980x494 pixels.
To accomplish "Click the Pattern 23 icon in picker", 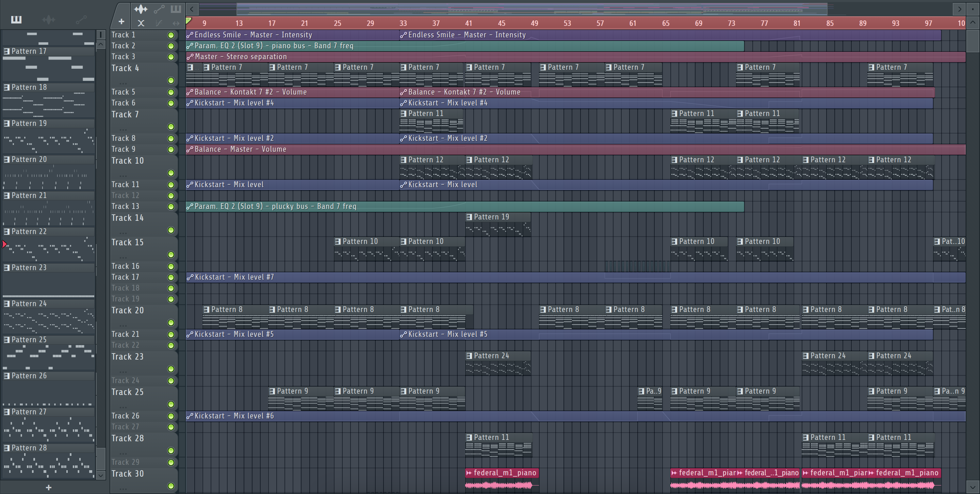I will coord(6,268).
